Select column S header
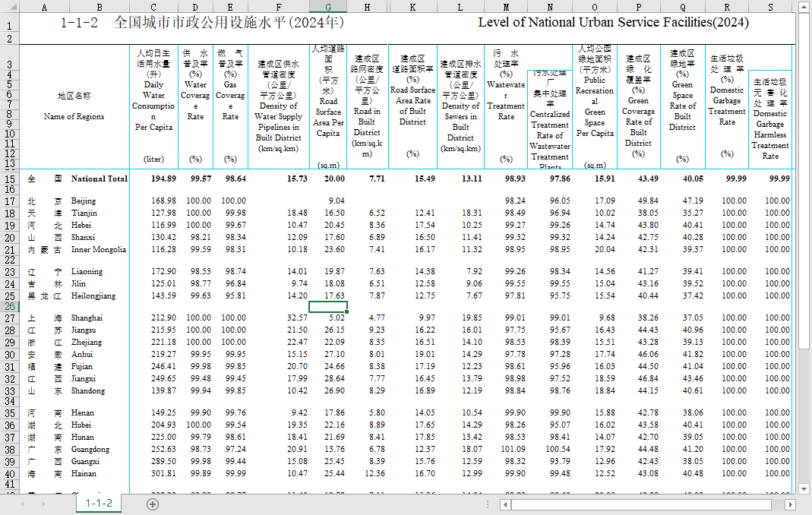Image resolution: width=812 pixels, height=515 pixels. click(771, 6)
